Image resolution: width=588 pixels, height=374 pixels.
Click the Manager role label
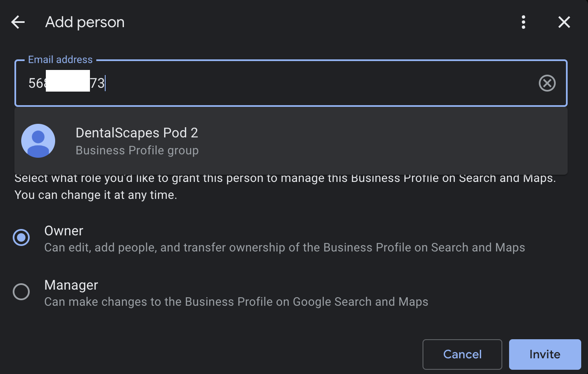click(71, 285)
